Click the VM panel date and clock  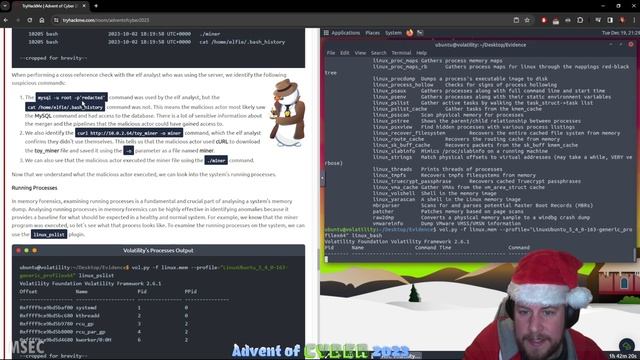tap(620, 33)
